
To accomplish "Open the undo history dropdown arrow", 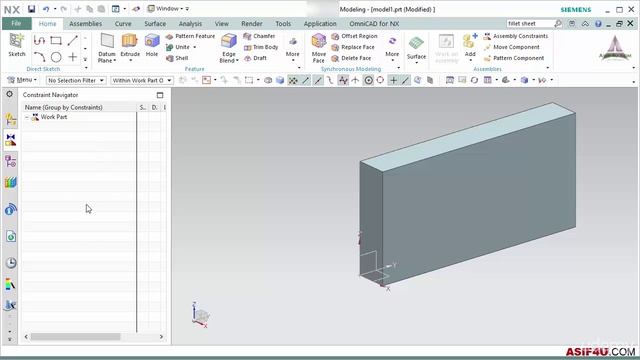I will [55, 9].
